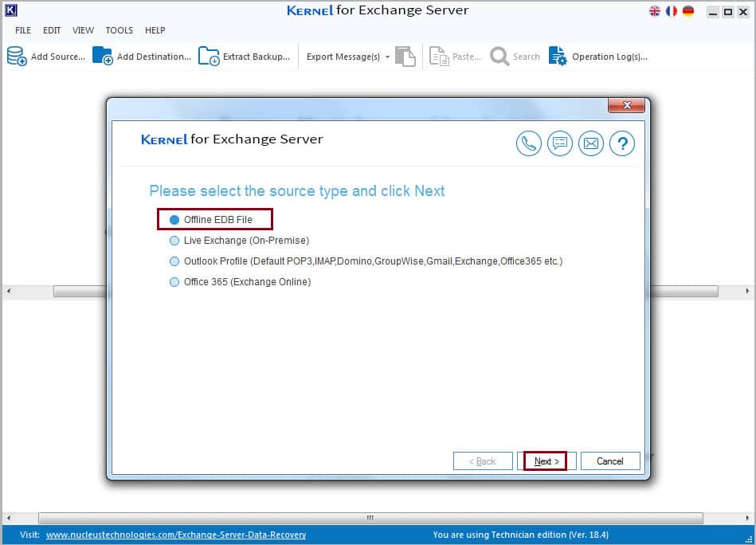Image resolution: width=756 pixels, height=545 pixels.
Task: Open the HELP menu
Action: pyautogui.click(x=155, y=30)
